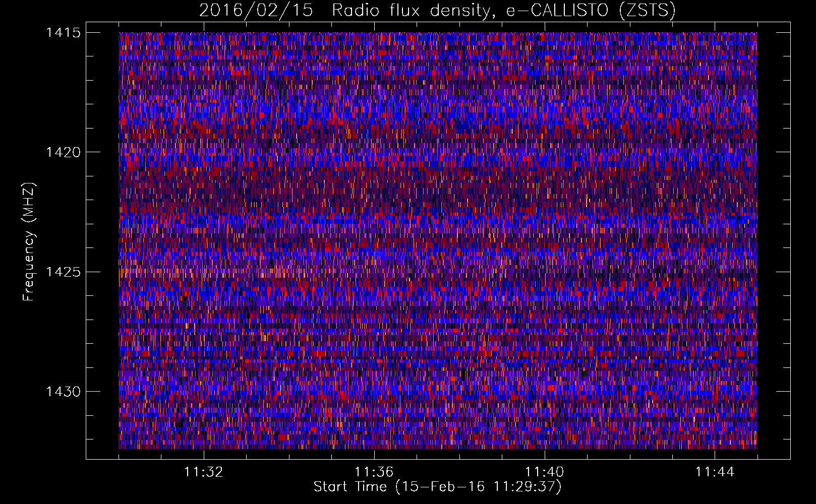This screenshot has width=816, height=504.
Task: Click the 11:36 time tick label
Action: coord(374,472)
